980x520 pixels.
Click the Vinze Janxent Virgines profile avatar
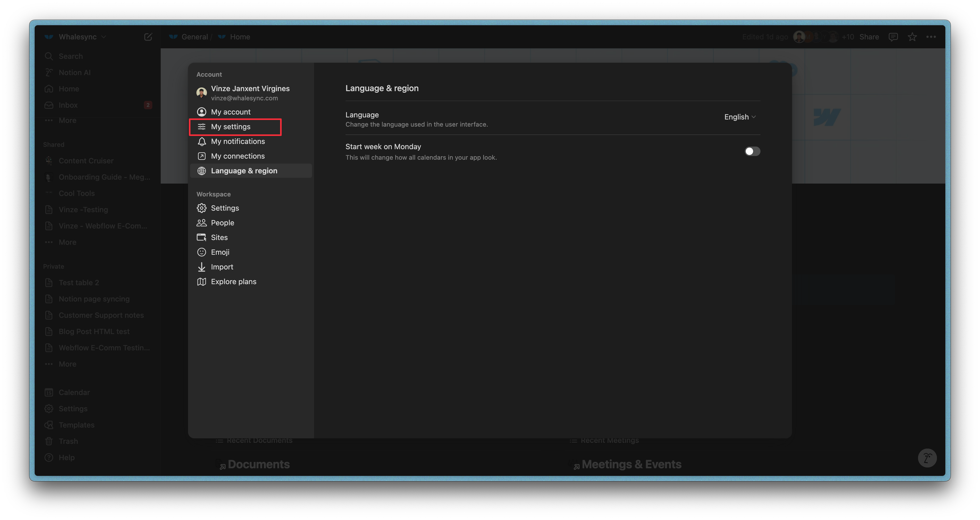pyautogui.click(x=201, y=92)
